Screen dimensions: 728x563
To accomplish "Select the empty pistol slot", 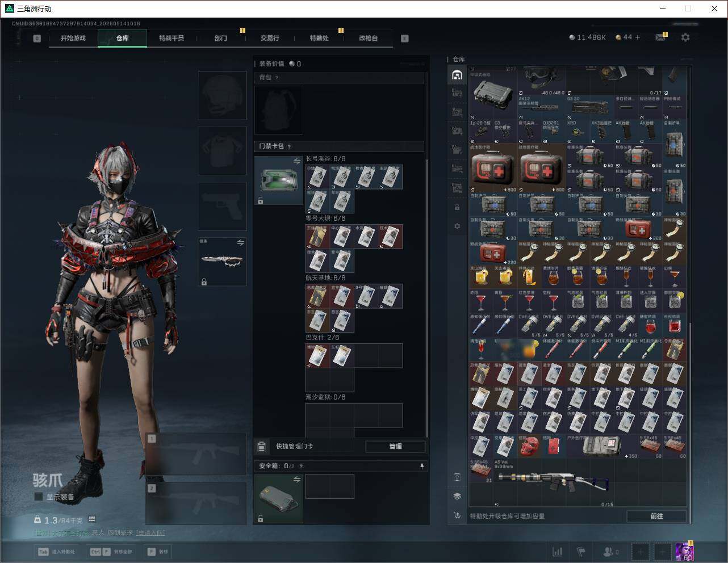I will (x=222, y=206).
